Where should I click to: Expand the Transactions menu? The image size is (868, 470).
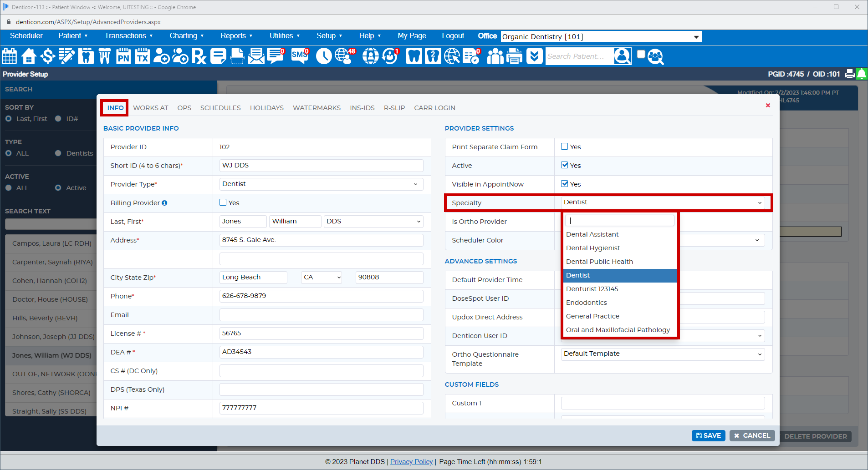pyautogui.click(x=128, y=35)
